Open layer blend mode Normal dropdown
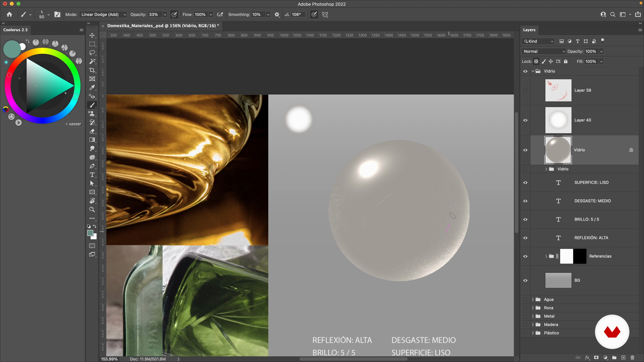This screenshot has height=362, width=644. [x=544, y=51]
